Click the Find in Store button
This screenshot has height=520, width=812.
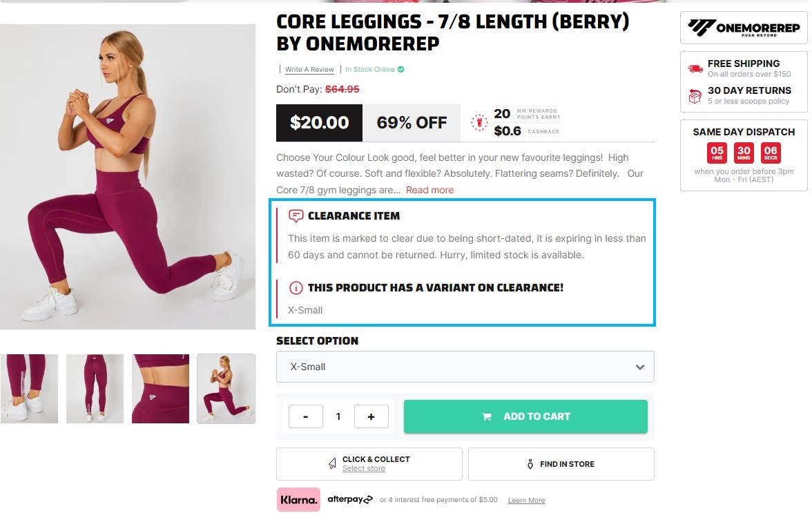[561, 464]
